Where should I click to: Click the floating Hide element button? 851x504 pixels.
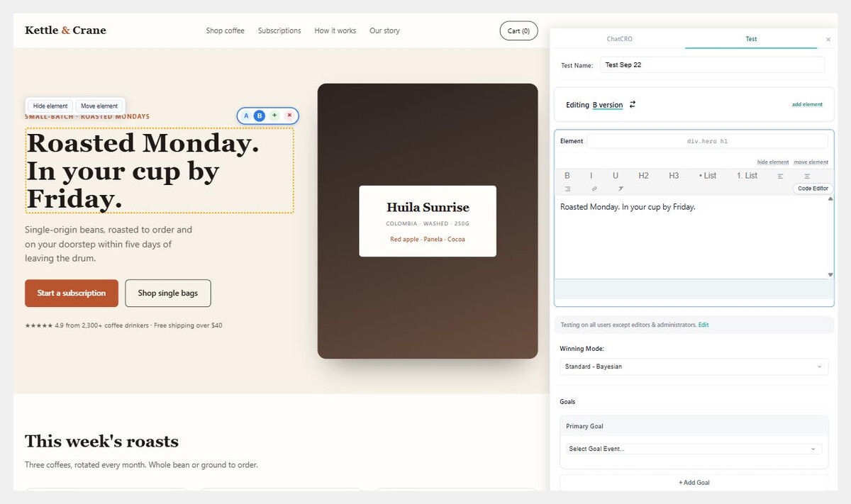[50, 106]
